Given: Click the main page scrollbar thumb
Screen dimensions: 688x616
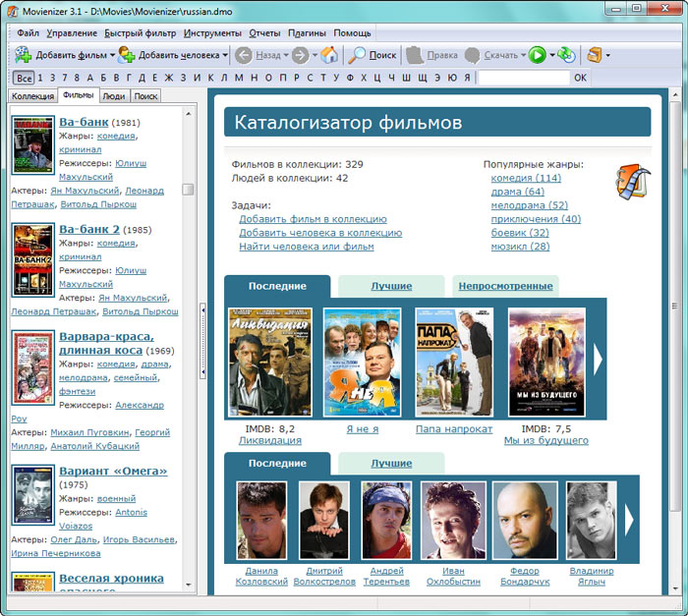Looking at the screenshot, I should (x=675, y=307).
